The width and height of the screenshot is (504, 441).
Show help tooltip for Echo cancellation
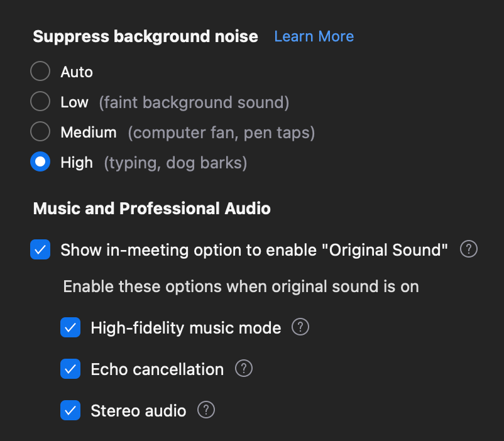[244, 369]
